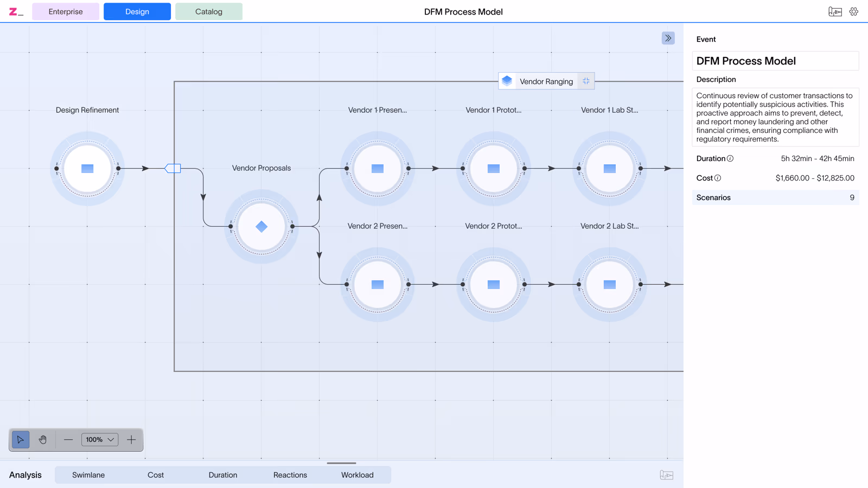Open the Swimlane analysis view
Screen dimensions: 868x488
click(x=88, y=475)
